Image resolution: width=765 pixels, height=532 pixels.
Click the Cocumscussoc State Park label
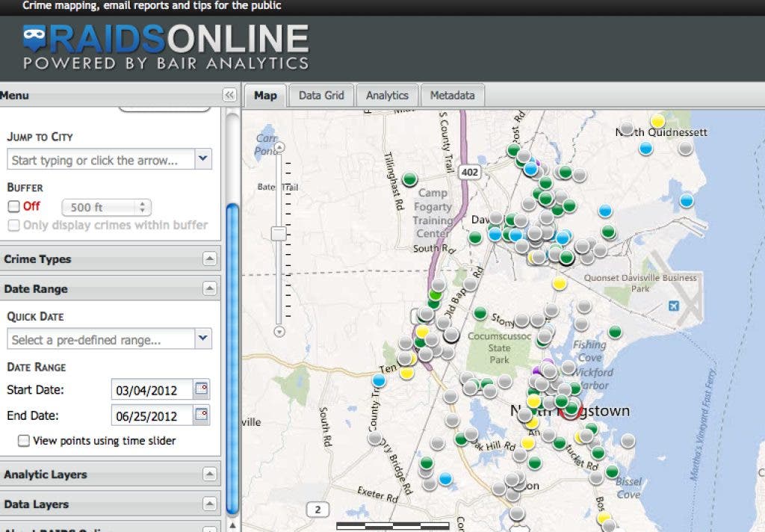point(499,348)
